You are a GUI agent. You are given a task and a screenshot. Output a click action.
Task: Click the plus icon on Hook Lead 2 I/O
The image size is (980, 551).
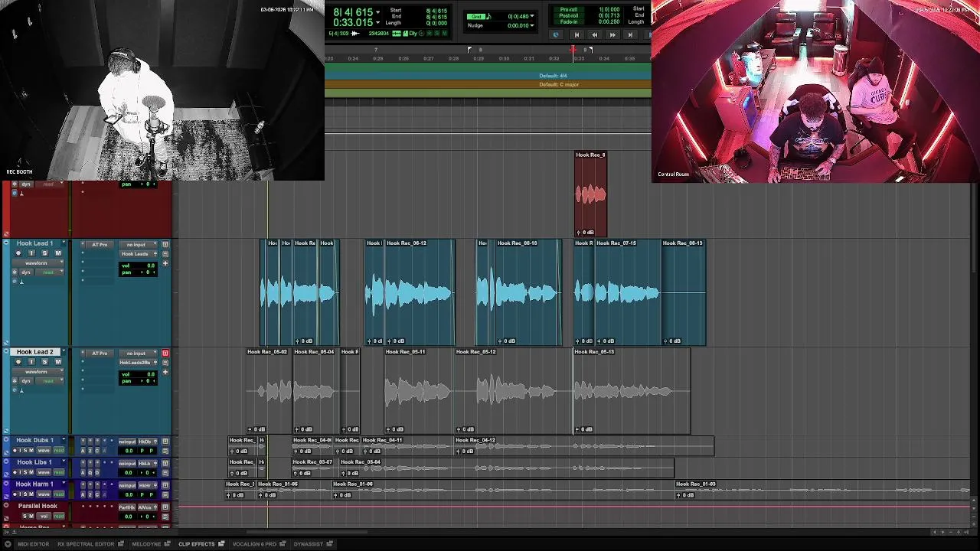click(165, 372)
